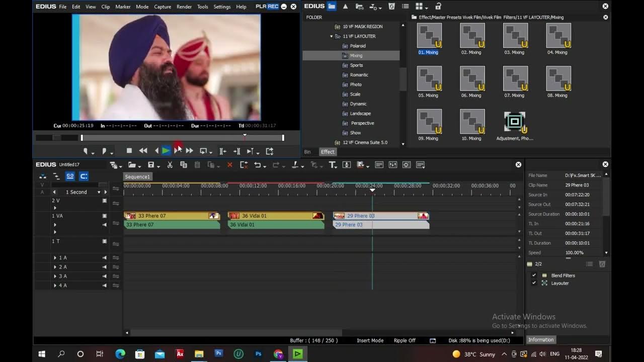Open the Audio Mixer icon

click(x=393, y=165)
